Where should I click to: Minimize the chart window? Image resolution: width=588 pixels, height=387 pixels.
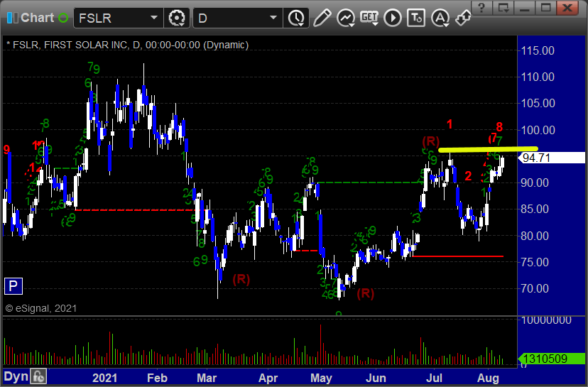coord(525,8)
